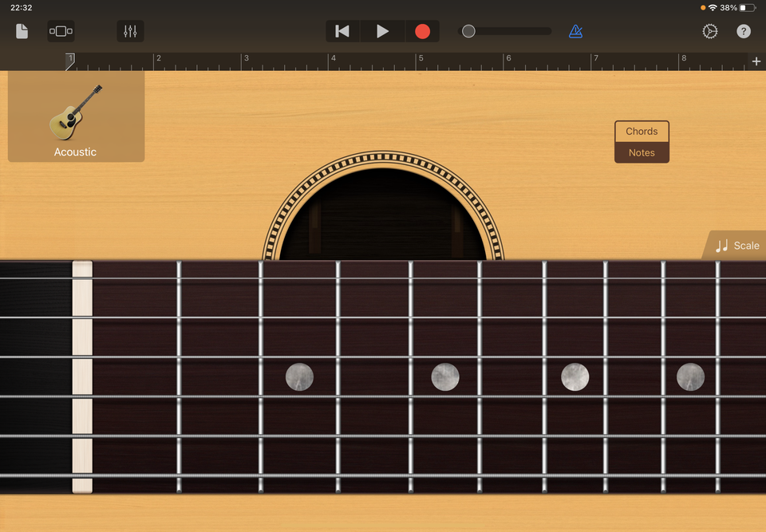The height and width of the screenshot is (532, 766).
Task: Tap the third fret dot marker
Action: click(299, 376)
